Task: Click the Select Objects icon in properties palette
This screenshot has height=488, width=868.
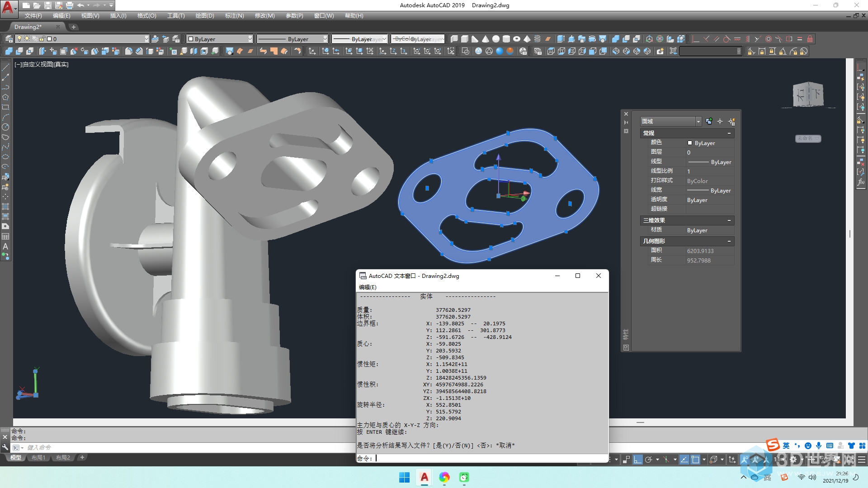Action: pos(720,121)
